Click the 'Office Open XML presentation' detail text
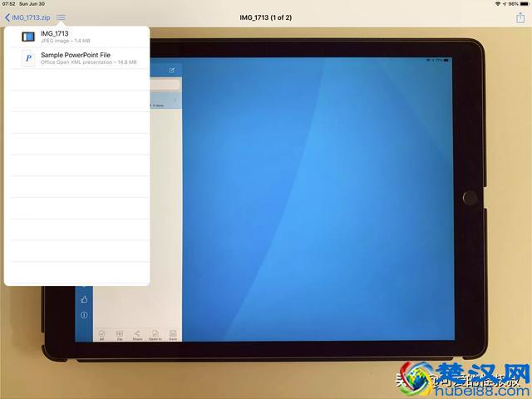The width and height of the screenshot is (532, 399). click(76, 62)
